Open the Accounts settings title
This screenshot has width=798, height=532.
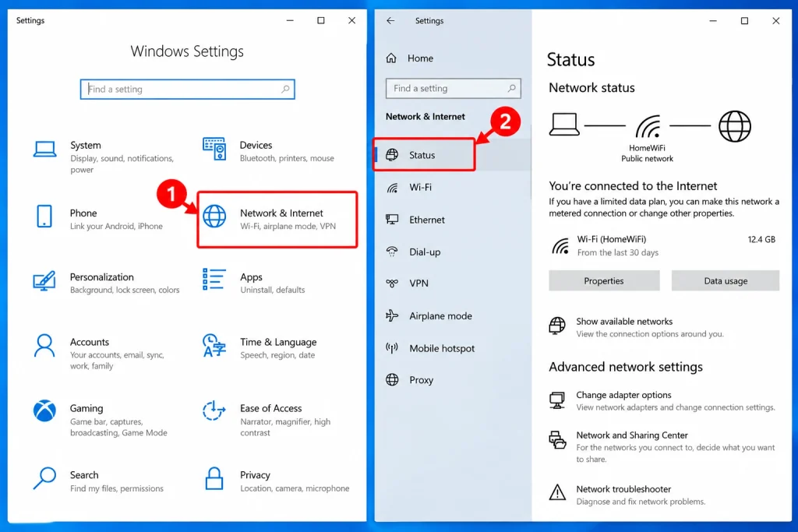[x=90, y=342]
